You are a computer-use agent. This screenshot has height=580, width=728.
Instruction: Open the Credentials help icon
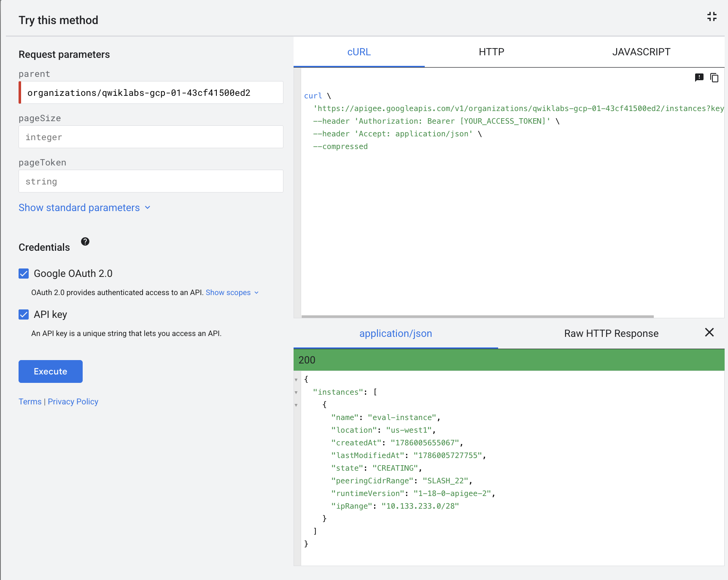pyautogui.click(x=85, y=241)
